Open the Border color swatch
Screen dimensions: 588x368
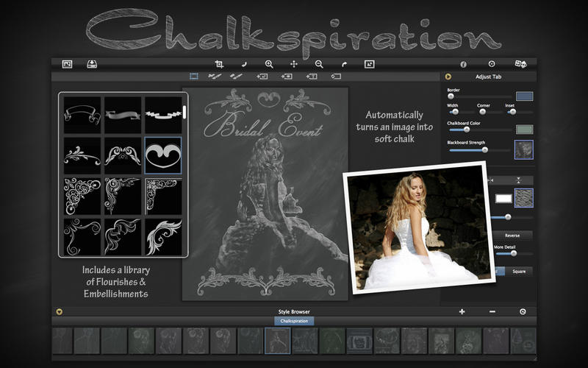[524, 96]
